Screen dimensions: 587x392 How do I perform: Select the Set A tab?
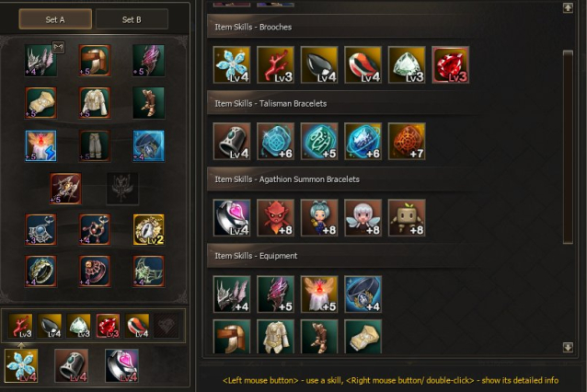55,19
